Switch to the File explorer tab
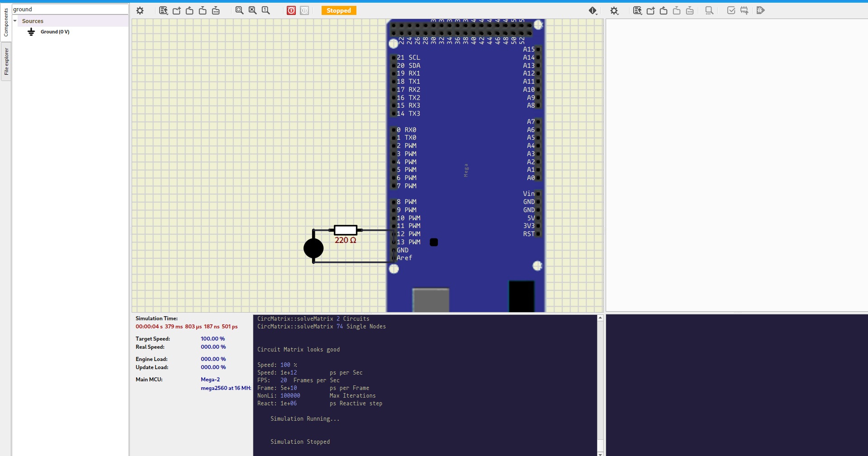The image size is (868, 456). (6, 62)
